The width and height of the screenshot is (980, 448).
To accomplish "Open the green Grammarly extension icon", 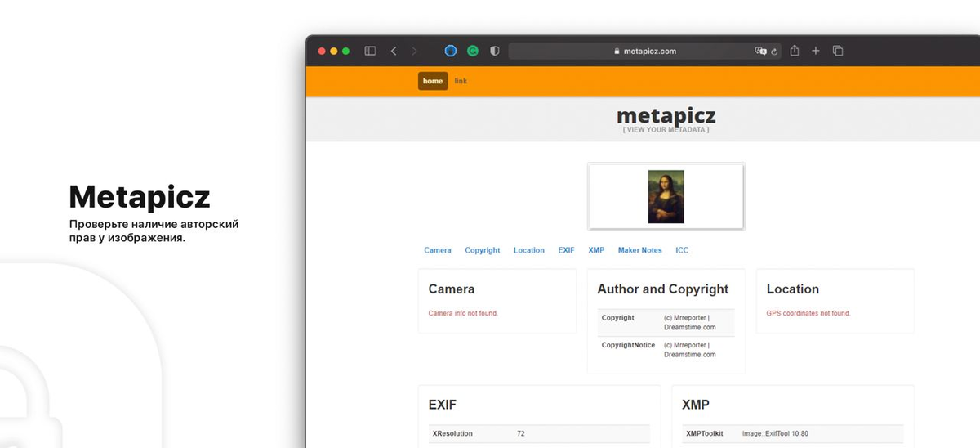I will pos(472,51).
